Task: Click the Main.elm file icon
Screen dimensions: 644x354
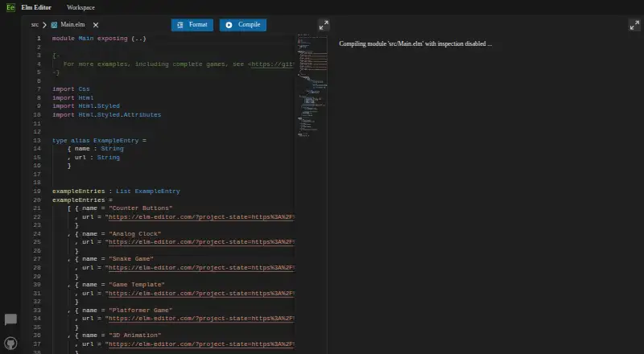Action: [54, 25]
